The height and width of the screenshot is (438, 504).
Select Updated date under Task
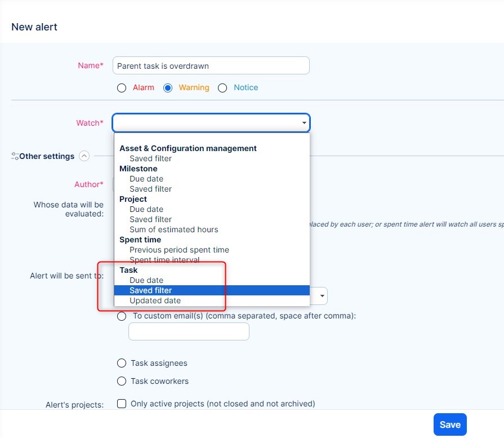click(x=155, y=300)
